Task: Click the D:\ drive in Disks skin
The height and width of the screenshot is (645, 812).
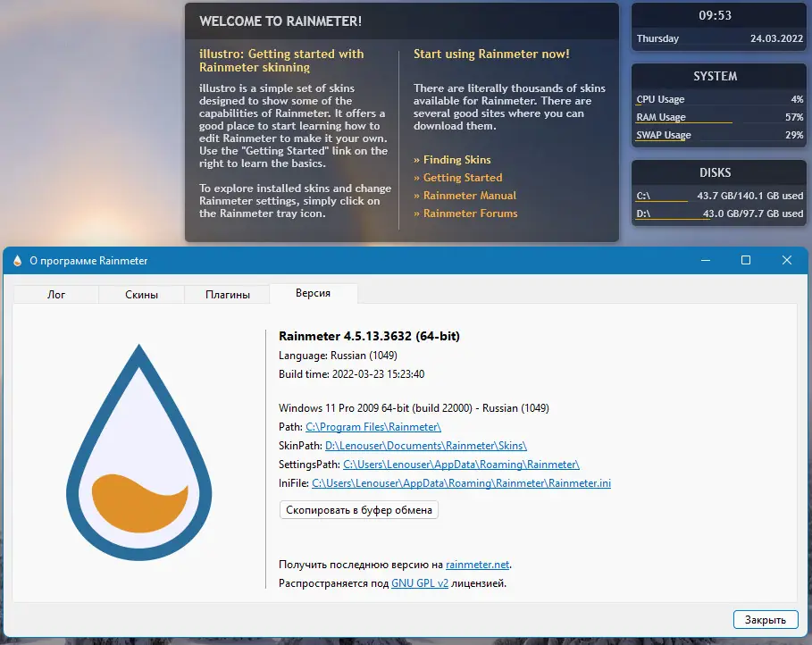Action: tap(719, 214)
